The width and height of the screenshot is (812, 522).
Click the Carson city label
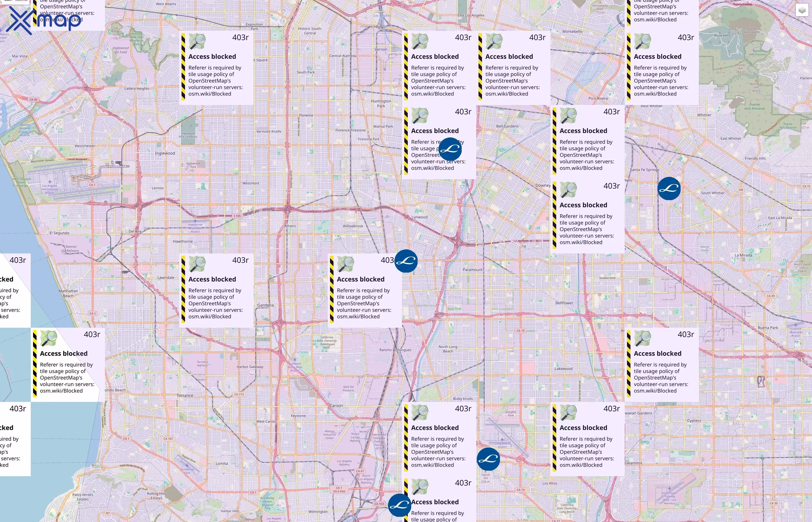click(336, 405)
